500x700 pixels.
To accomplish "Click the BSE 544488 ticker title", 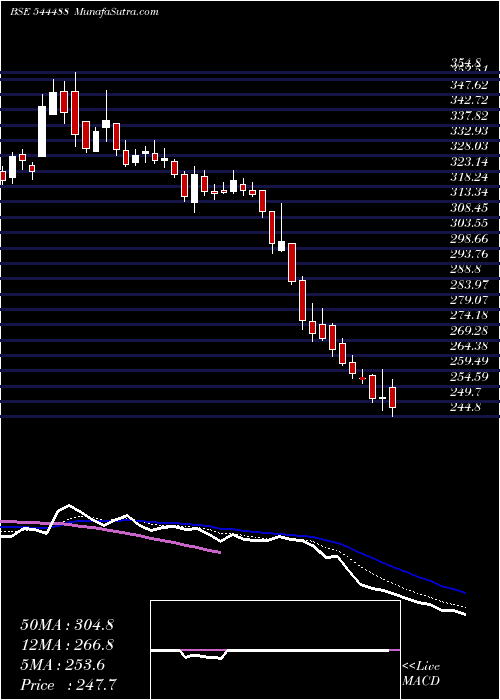I will pyautogui.click(x=39, y=12).
